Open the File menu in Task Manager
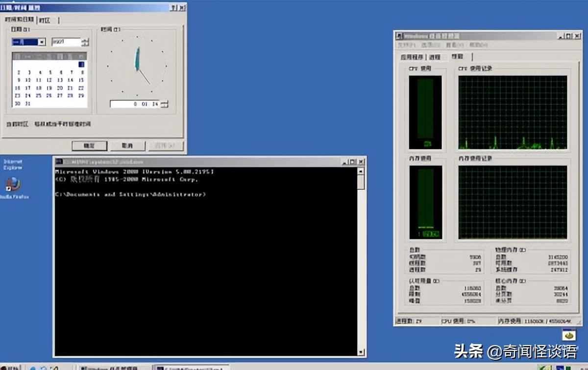 click(406, 45)
